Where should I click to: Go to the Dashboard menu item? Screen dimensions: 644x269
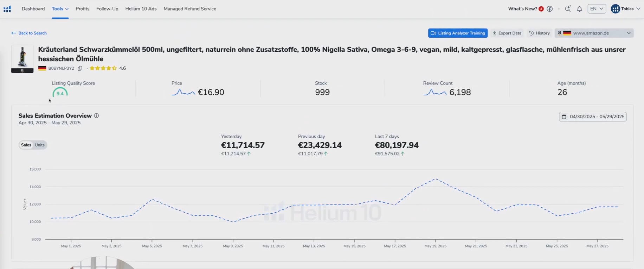point(33,9)
